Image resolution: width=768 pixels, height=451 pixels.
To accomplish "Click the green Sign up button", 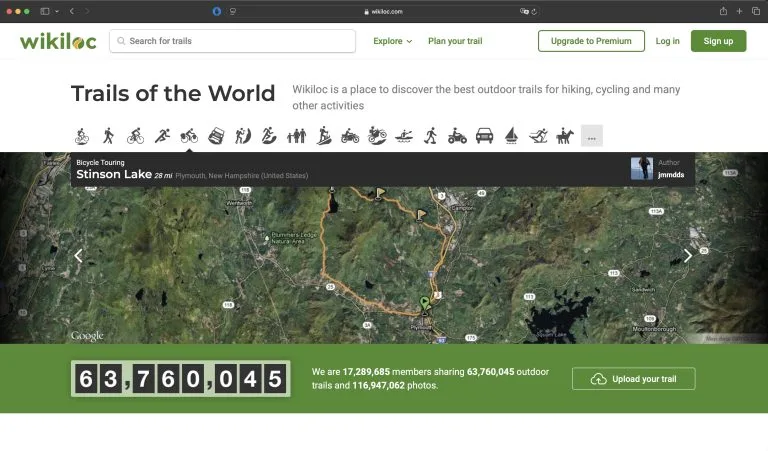I will coord(719,41).
